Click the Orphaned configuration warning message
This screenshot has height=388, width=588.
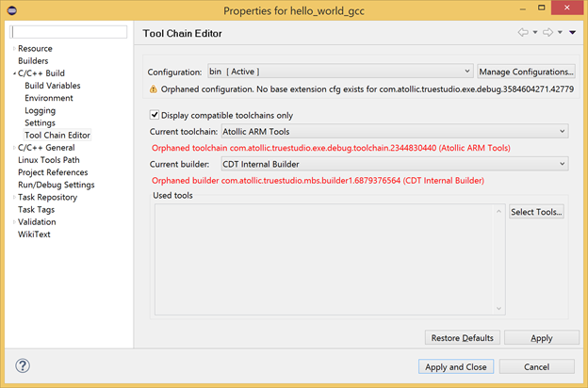coord(367,89)
